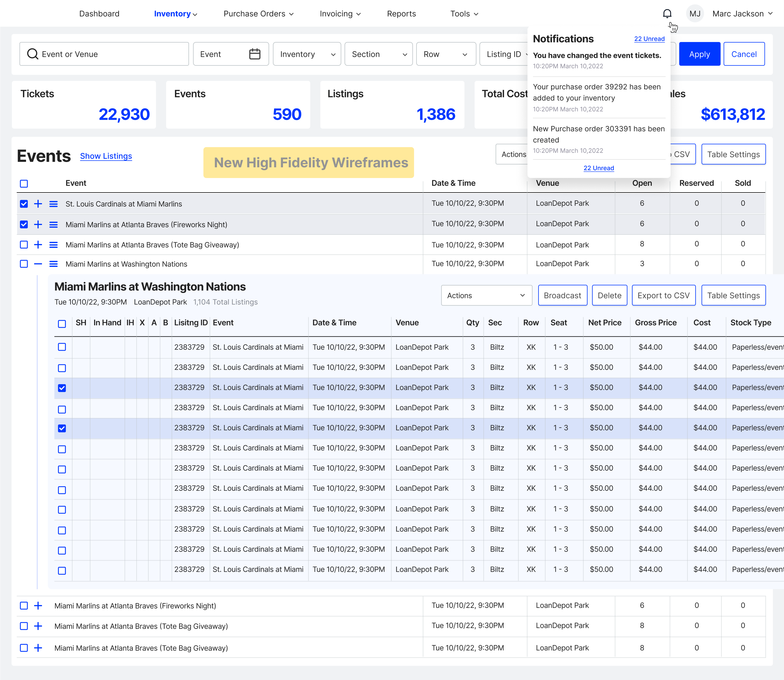Open the Inventory filter dropdown
The height and width of the screenshot is (680, 784).
(x=306, y=54)
